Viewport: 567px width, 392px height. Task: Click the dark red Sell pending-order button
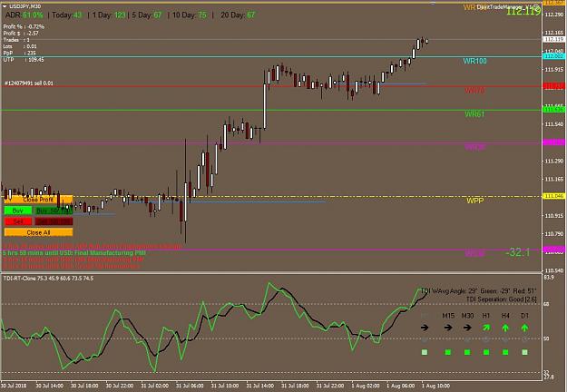(x=54, y=221)
